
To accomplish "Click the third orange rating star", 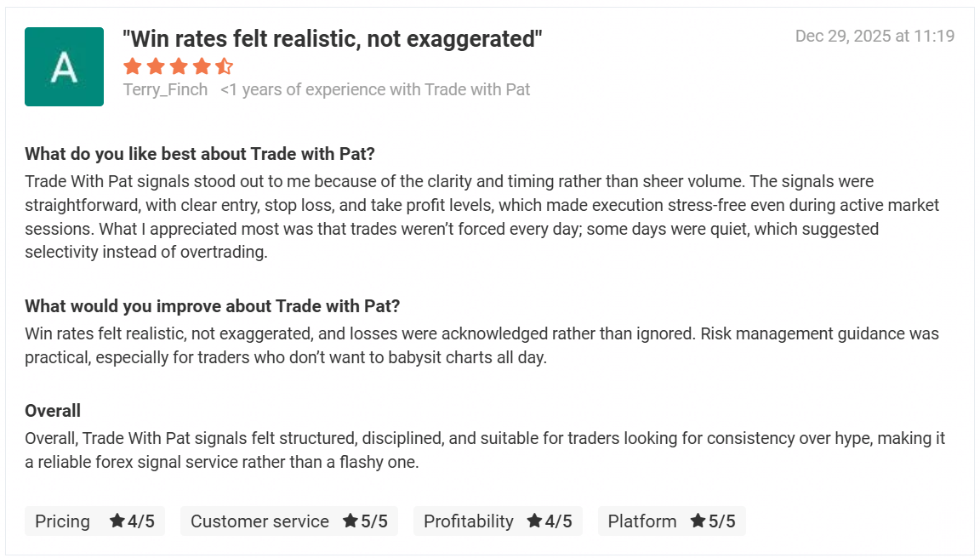I will click(x=178, y=66).
